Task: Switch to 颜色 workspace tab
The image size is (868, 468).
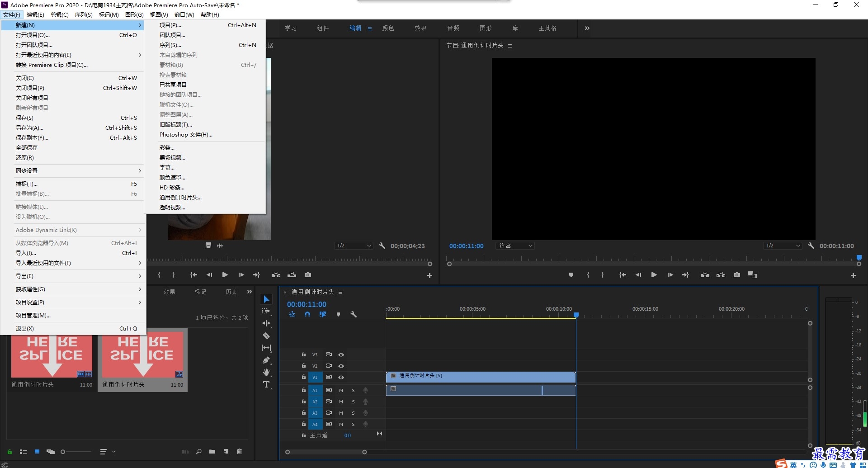Action: [x=388, y=28]
